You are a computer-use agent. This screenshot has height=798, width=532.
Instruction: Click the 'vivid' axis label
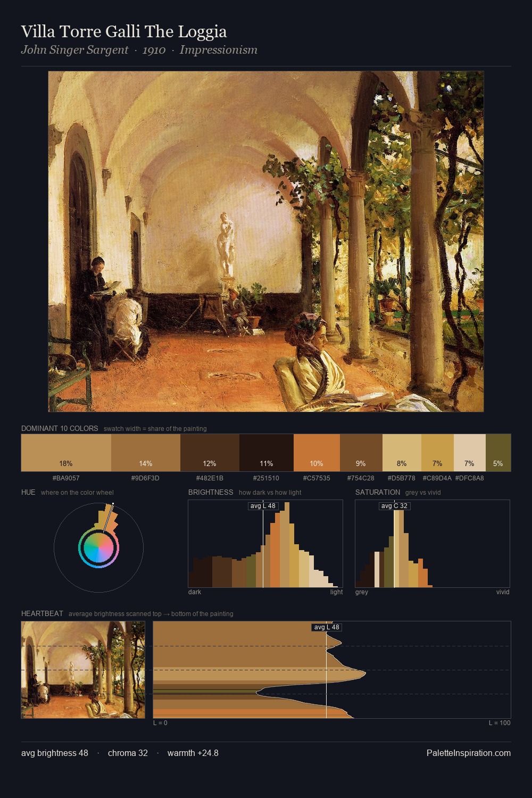click(503, 592)
